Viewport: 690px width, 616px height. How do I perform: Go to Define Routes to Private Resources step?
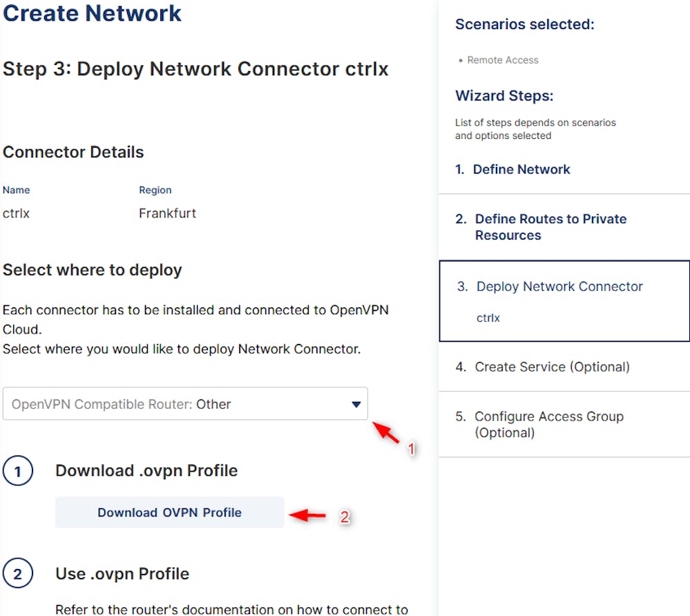click(541, 227)
